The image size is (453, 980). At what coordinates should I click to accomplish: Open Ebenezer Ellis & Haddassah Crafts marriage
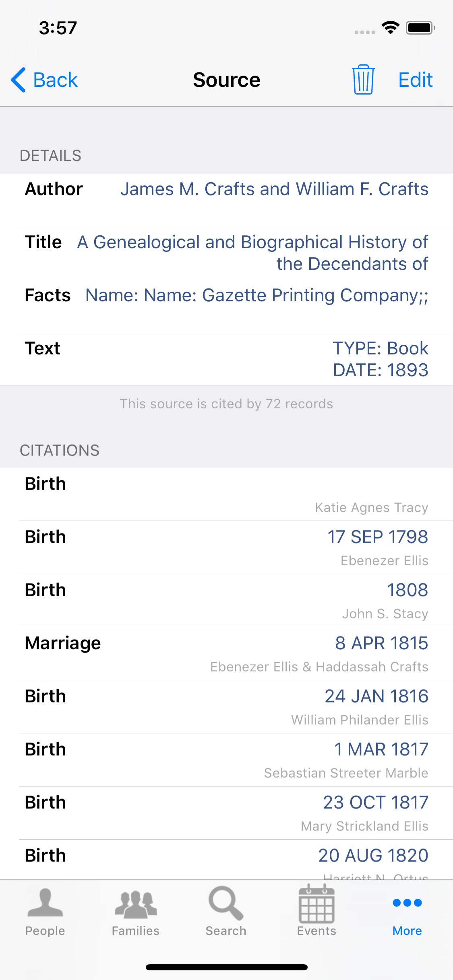[226, 654]
